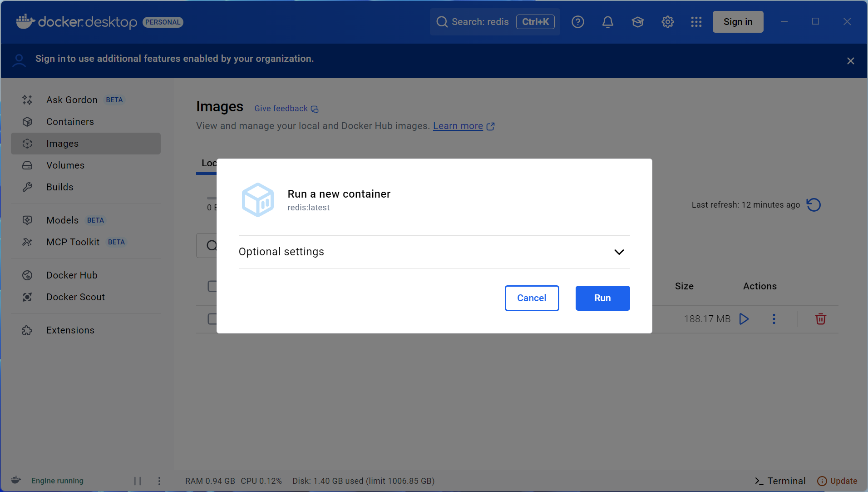The height and width of the screenshot is (492, 868).
Task: Click the Sign in button
Action: click(x=738, y=22)
